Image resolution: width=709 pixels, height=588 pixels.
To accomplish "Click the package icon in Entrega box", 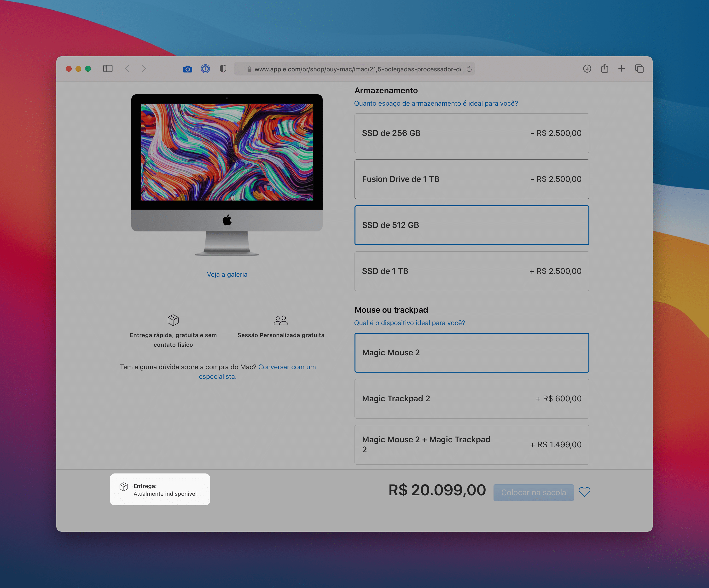I will click(124, 486).
